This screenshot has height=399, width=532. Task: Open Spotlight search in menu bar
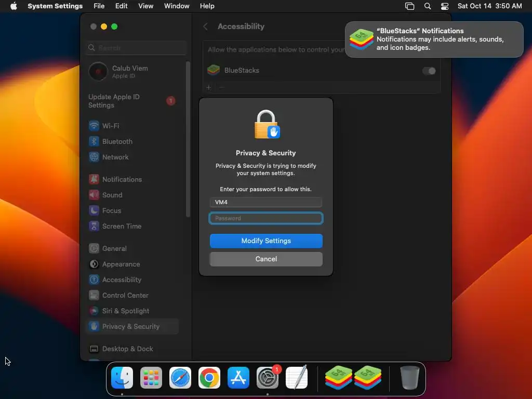point(428,6)
